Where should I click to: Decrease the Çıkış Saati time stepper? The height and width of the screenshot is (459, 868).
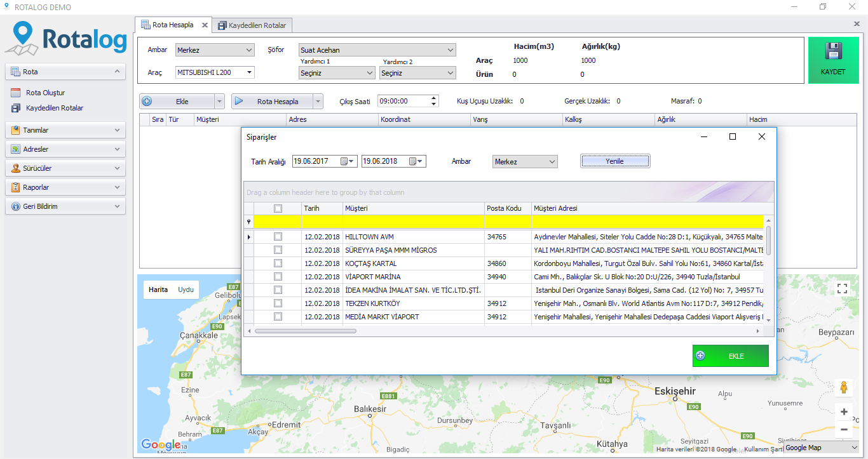coord(434,104)
